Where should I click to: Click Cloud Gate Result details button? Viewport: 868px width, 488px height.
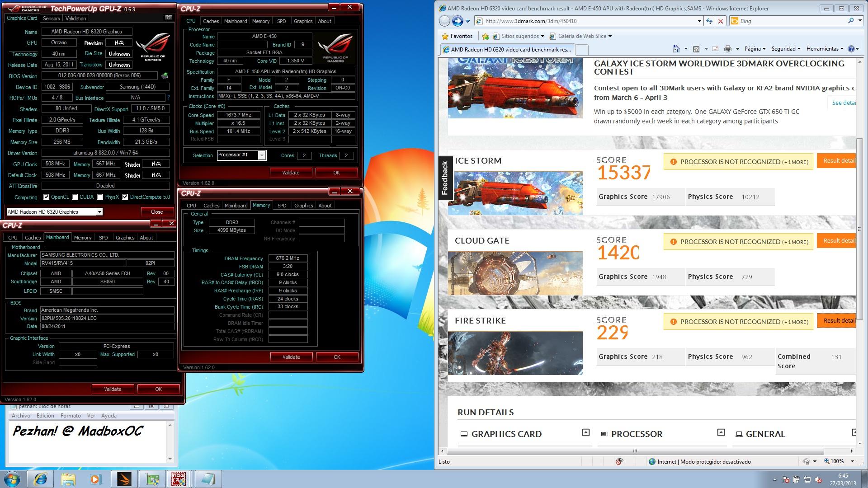(836, 241)
